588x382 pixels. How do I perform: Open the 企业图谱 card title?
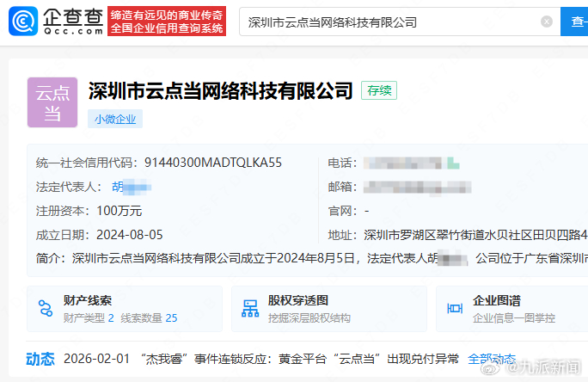pyautogui.click(x=497, y=300)
